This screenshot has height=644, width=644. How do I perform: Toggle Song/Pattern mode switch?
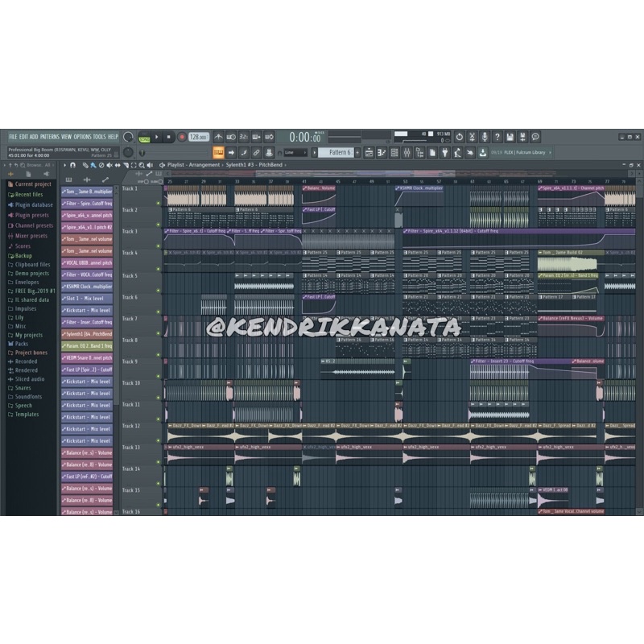pyautogui.click(x=144, y=137)
